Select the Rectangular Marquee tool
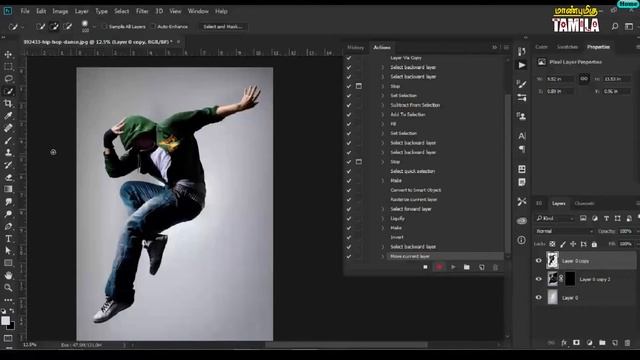 pos(8,67)
